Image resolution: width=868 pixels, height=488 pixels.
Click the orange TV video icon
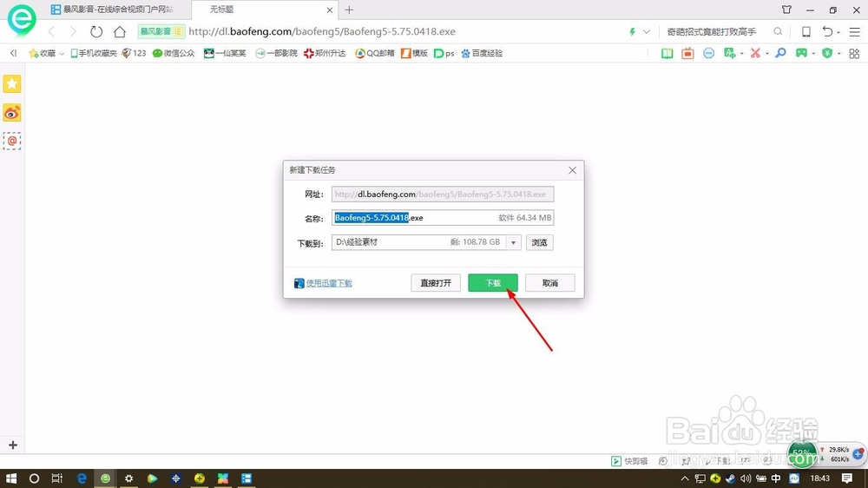click(x=687, y=53)
